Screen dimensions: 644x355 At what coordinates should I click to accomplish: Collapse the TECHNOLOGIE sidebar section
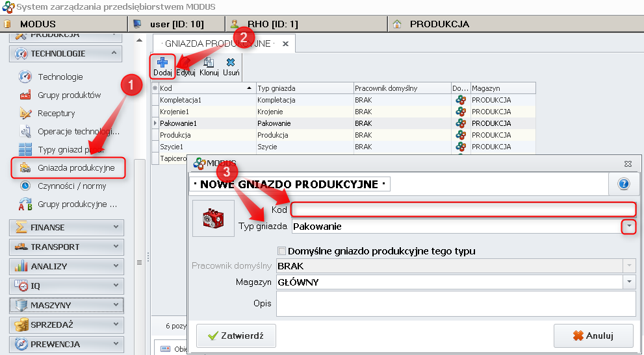click(x=66, y=53)
